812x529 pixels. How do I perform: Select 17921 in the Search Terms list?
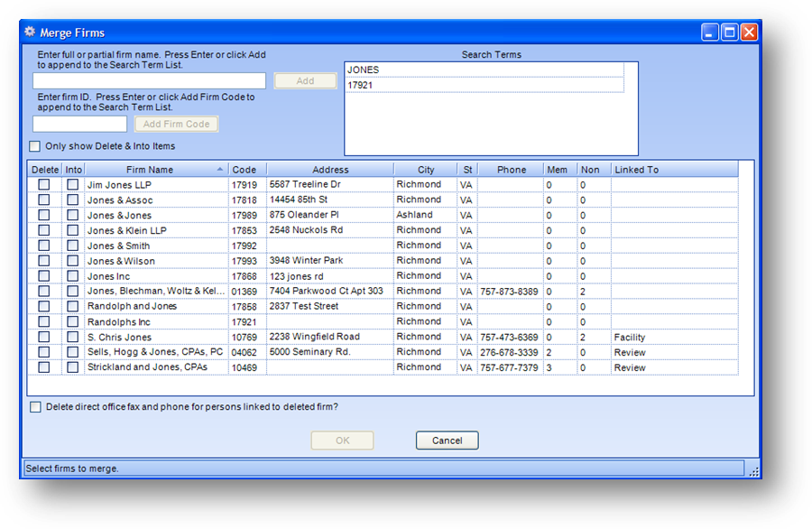click(484, 85)
